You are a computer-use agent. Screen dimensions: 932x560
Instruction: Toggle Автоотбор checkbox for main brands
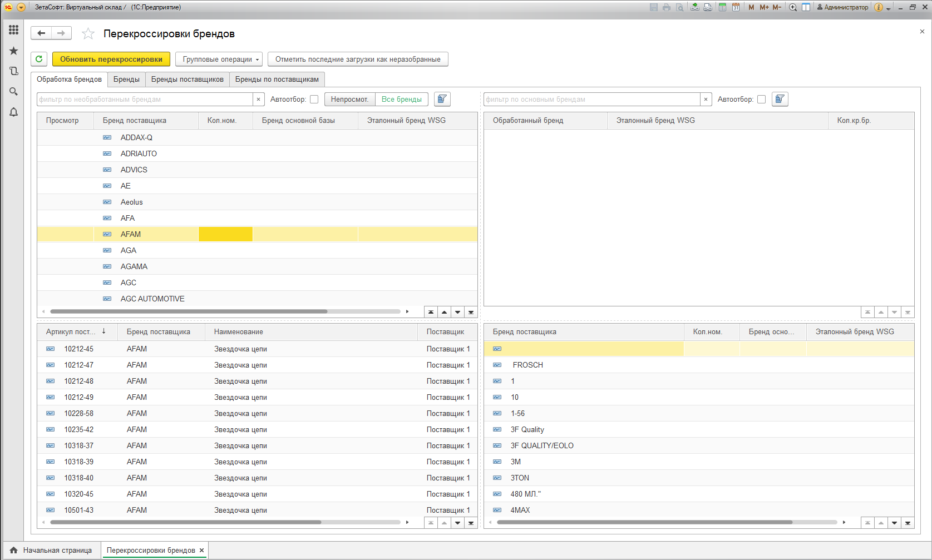point(762,100)
